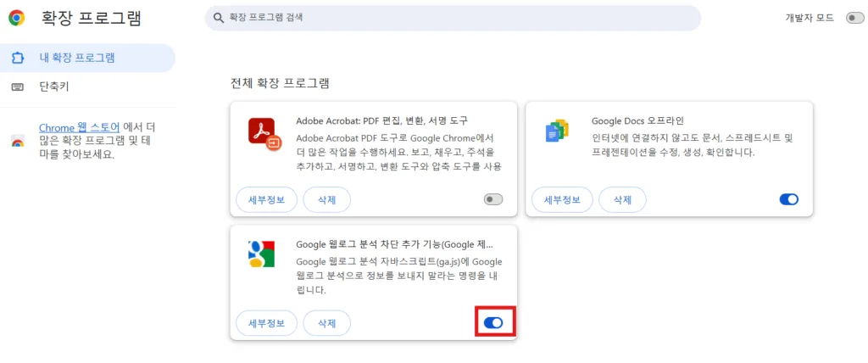Click the Adobe Acrobat extension icon
Screen dimensions: 868x363
click(265, 135)
